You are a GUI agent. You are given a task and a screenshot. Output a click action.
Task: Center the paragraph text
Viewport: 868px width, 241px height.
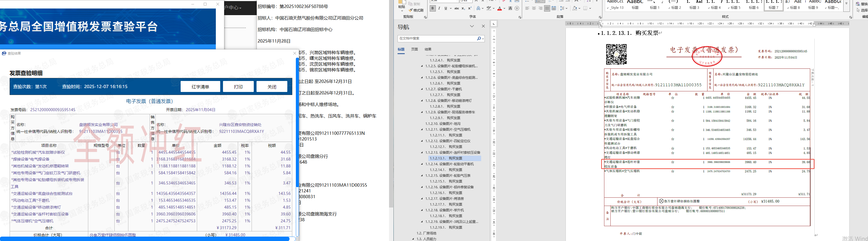(x=534, y=9)
